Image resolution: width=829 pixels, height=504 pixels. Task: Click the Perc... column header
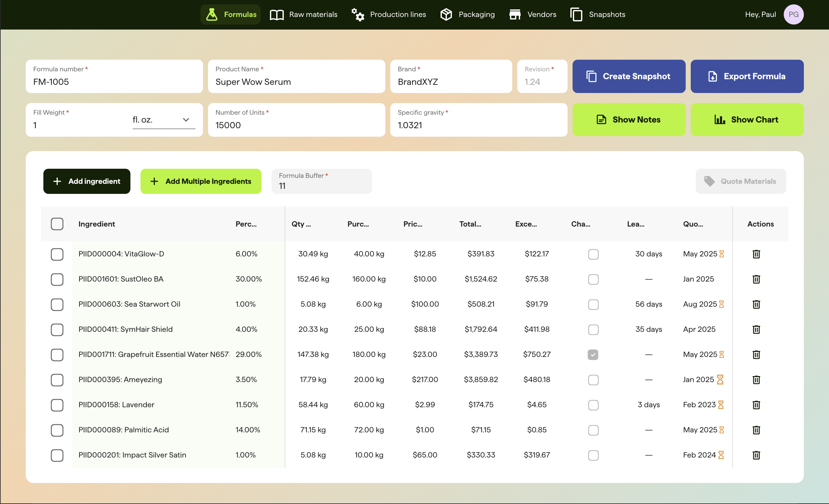pyautogui.click(x=246, y=224)
